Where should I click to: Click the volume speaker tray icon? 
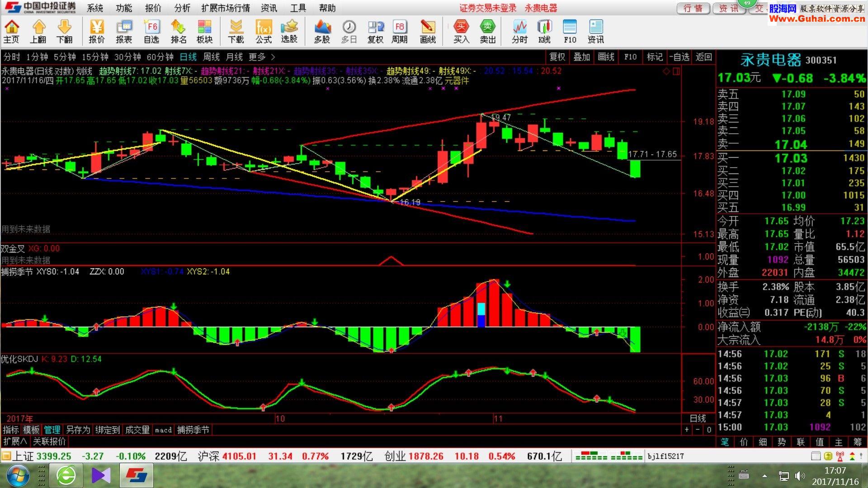pos(800,476)
